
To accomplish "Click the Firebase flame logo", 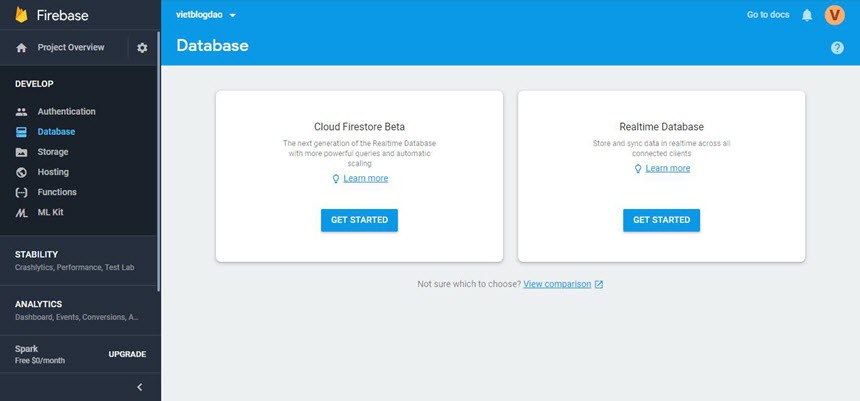I will coord(21,15).
